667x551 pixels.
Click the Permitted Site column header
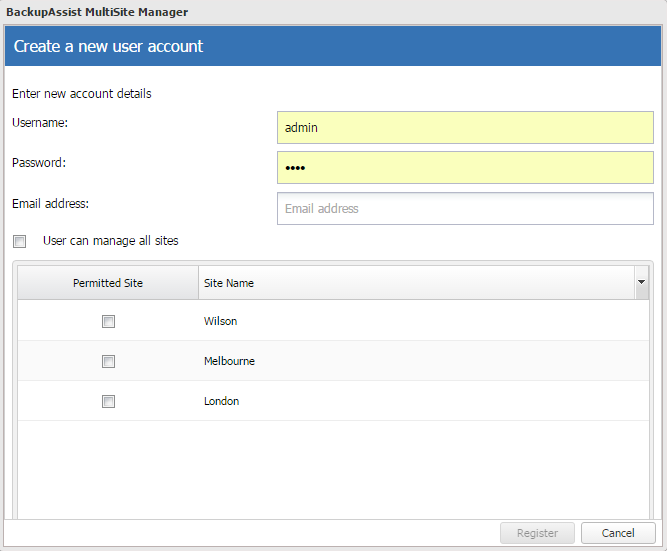(108, 283)
